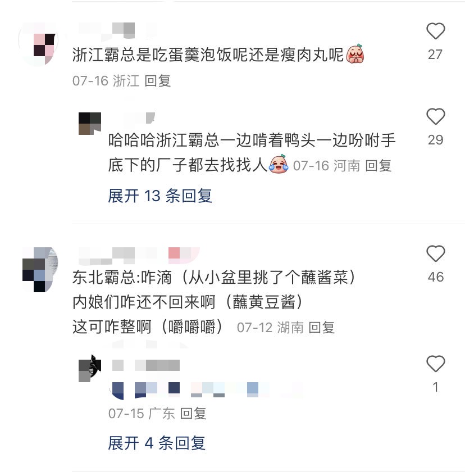Screen dimensions: 465x476
Task: Like the 浙江霸总 comment with 27 likes
Action: pyautogui.click(x=436, y=31)
